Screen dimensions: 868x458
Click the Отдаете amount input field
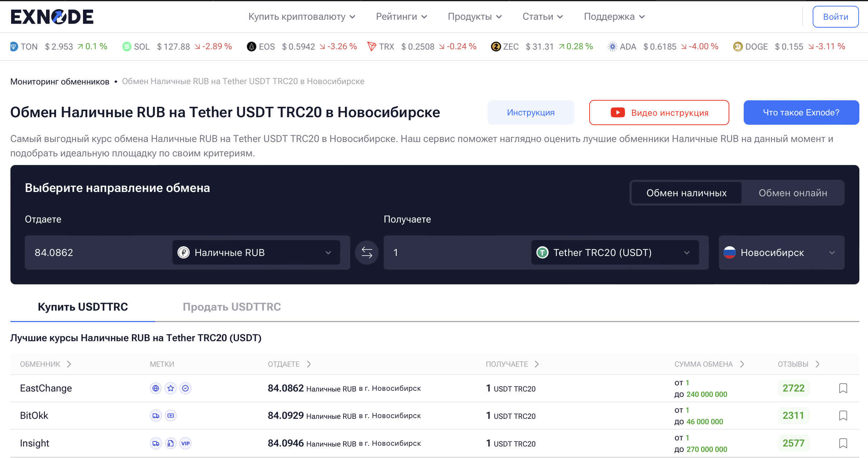click(x=97, y=252)
